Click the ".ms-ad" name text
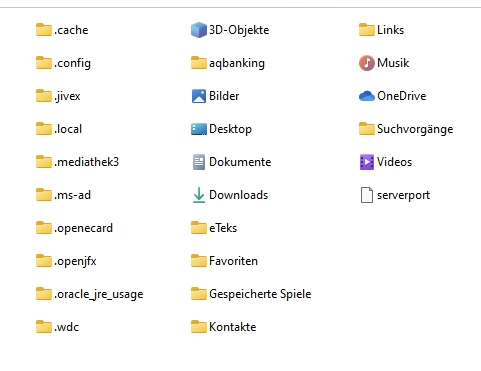 tap(72, 195)
